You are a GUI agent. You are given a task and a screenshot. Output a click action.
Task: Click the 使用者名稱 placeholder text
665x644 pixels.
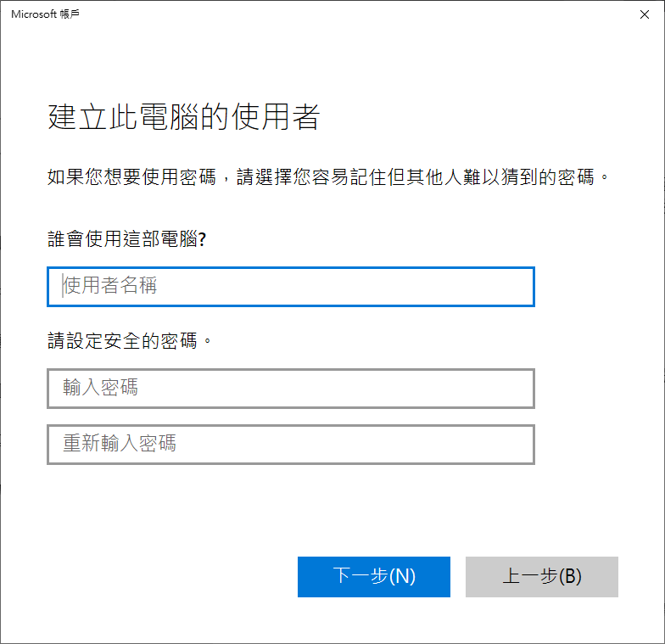[110, 285]
